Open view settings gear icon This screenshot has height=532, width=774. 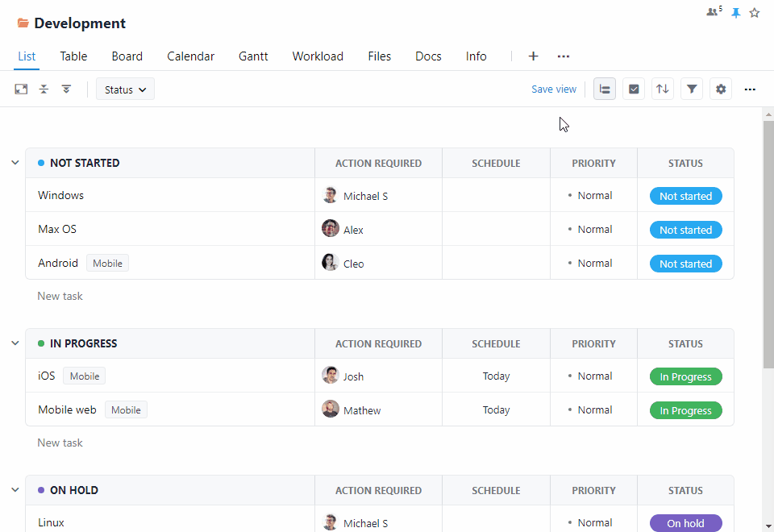721,89
